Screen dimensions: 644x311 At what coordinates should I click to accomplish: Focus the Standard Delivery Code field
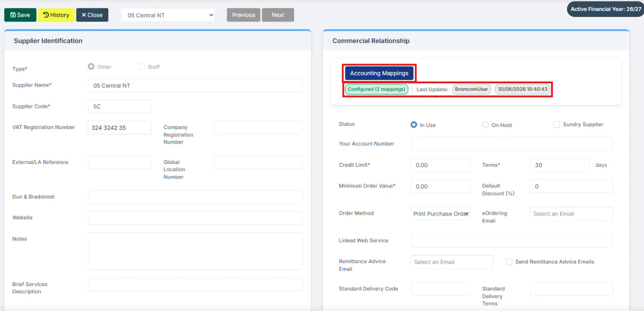tap(440, 289)
